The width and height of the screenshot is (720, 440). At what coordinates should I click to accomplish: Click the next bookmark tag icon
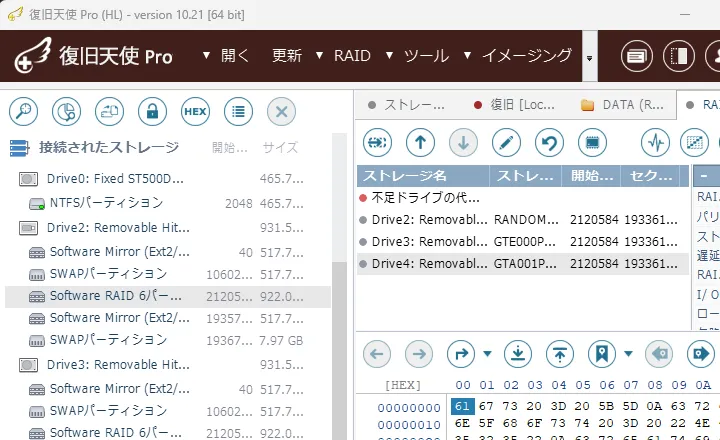[701, 354]
